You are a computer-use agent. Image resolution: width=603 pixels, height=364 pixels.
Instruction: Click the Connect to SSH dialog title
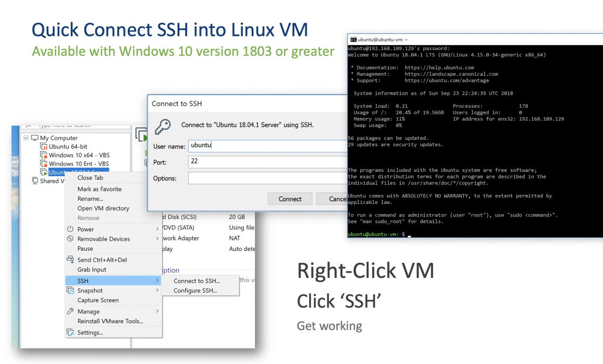177,104
